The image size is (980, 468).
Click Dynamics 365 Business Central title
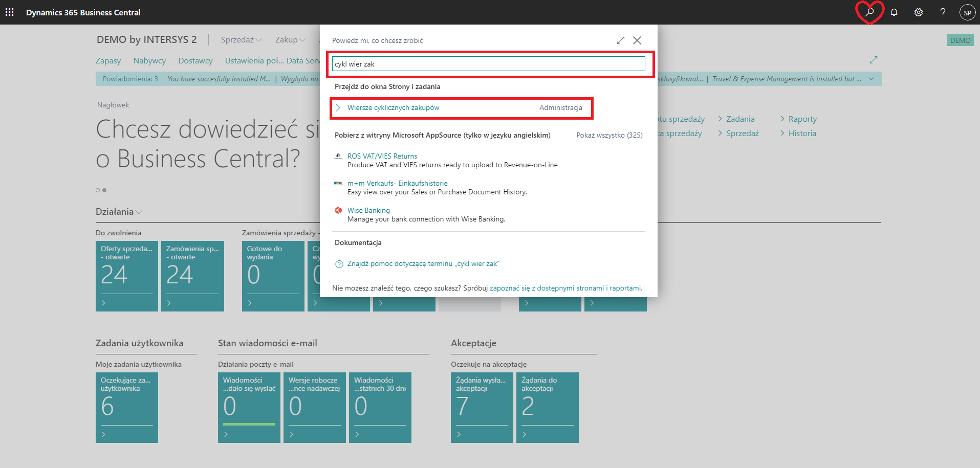pos(83,12)
